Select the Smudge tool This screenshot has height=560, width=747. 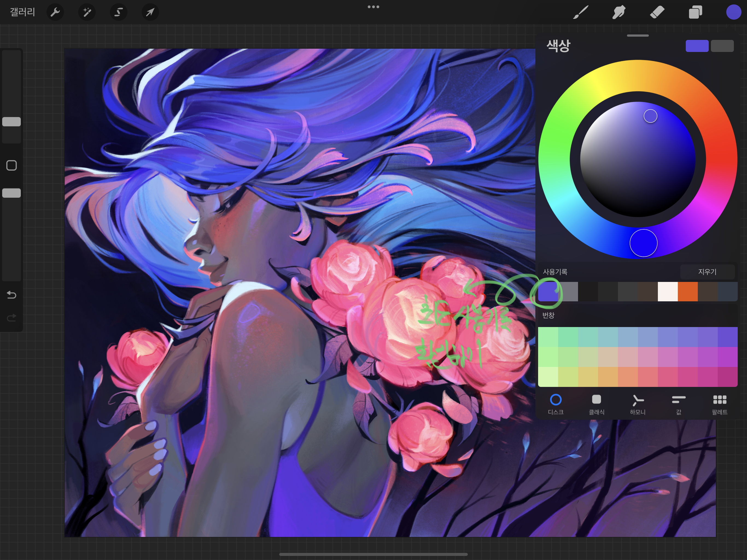[x=619, y=13]
